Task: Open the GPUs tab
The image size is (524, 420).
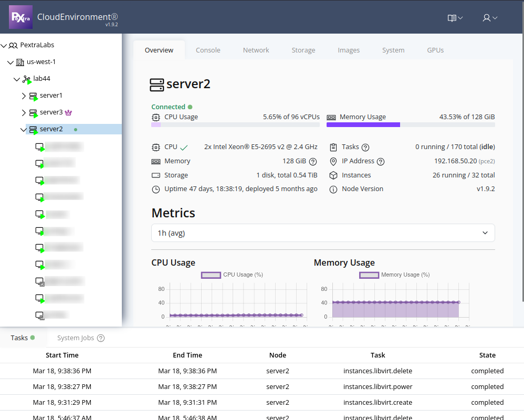Action: [x=435, y=50]
